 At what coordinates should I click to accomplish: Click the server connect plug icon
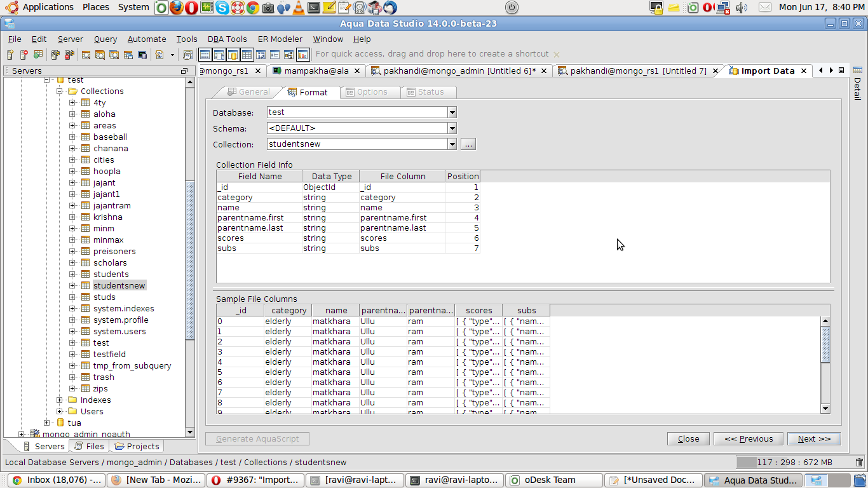(x=55, y=55)
